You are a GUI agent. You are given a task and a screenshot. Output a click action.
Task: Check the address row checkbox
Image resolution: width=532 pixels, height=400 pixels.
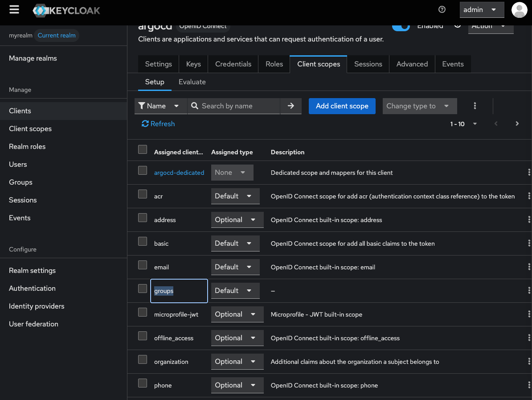143,218
